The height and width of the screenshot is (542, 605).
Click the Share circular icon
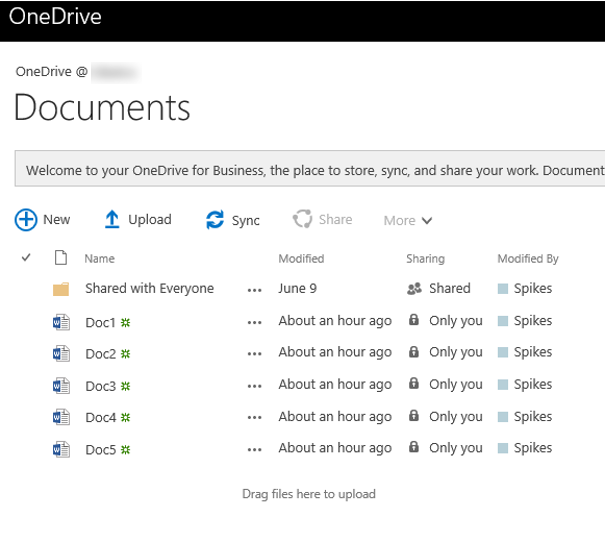[x=302, y=219]
